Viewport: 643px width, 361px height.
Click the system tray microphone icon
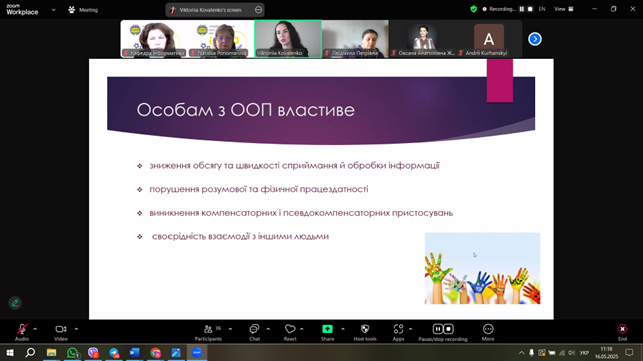(x=531, y=352)
